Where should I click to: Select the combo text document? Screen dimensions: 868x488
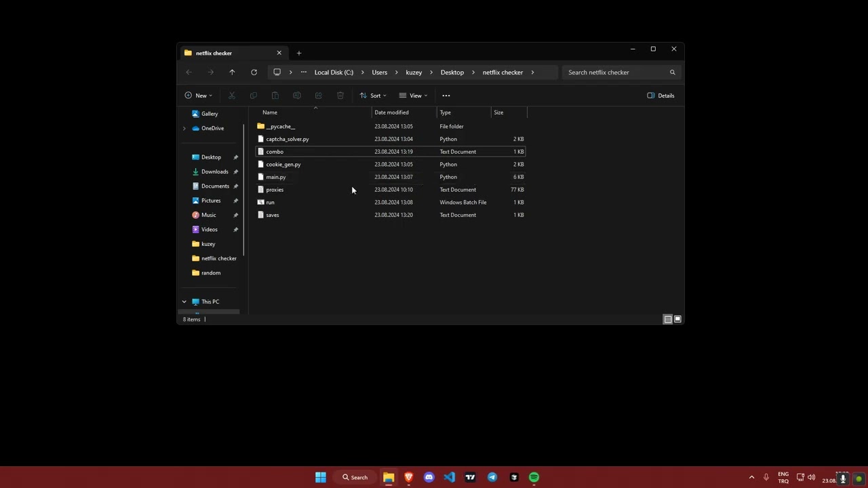pos(391,152)
